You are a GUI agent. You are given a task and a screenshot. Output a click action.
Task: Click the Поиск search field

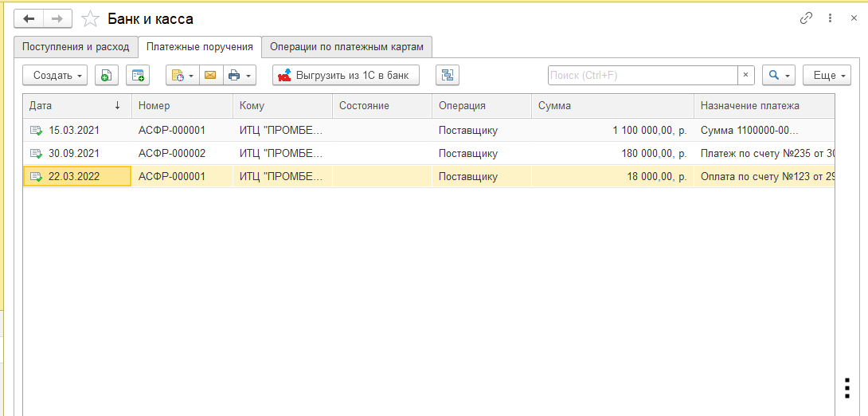[x=643, y=76]
